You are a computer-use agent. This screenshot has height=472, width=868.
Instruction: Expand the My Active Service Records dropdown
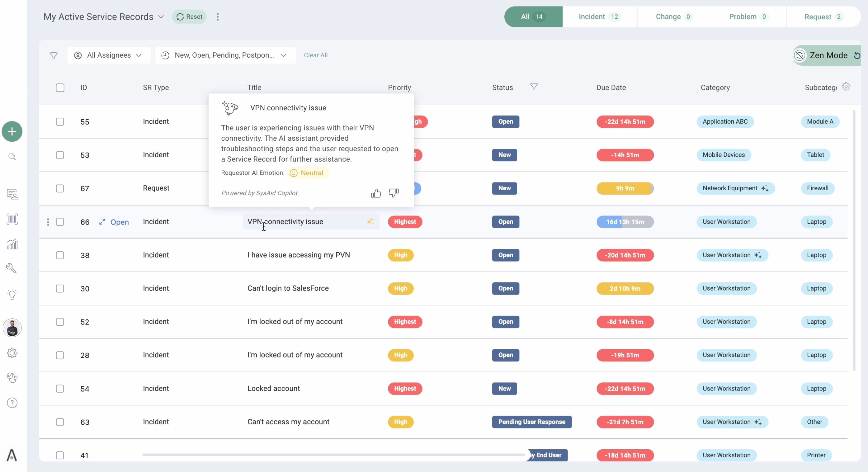(x=161, y=17)
